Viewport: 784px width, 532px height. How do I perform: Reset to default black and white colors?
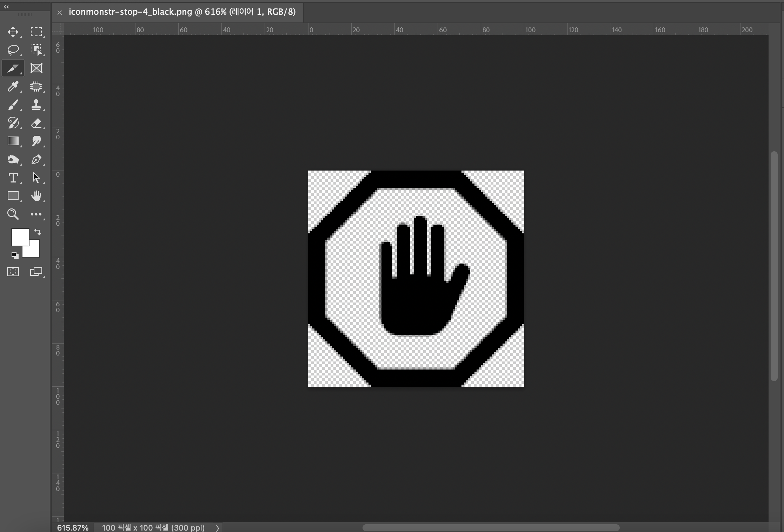coord(14,255)
